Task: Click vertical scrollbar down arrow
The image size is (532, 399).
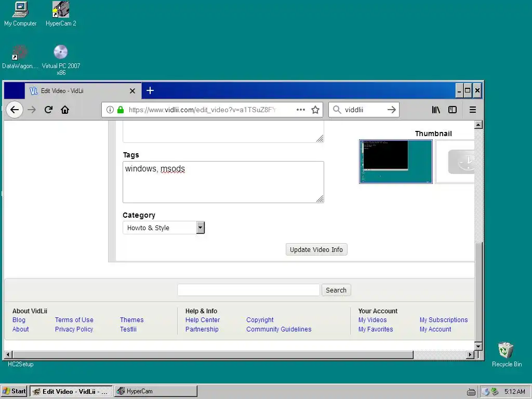Action: click(478, 347)
